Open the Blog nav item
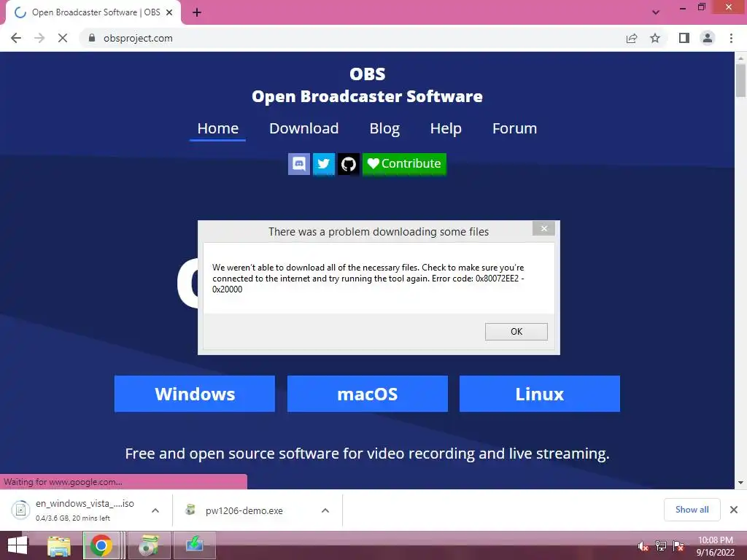 tap(384, 128)
